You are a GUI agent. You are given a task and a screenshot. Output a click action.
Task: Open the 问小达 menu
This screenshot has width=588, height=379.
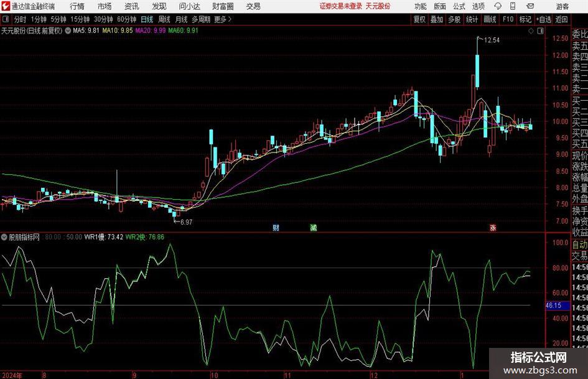pos(189,6)
